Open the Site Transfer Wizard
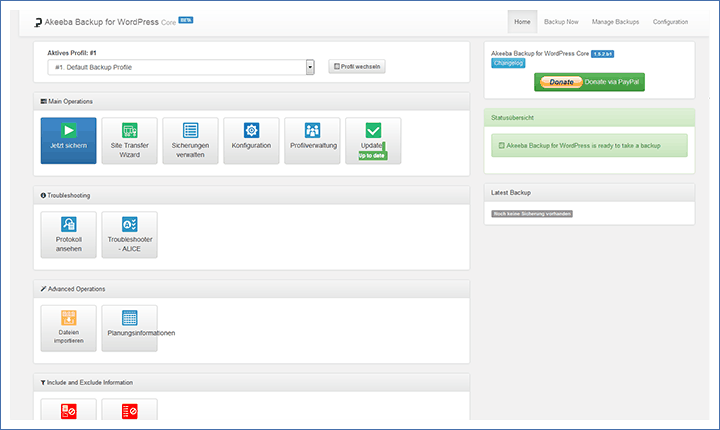 (129, 141)
